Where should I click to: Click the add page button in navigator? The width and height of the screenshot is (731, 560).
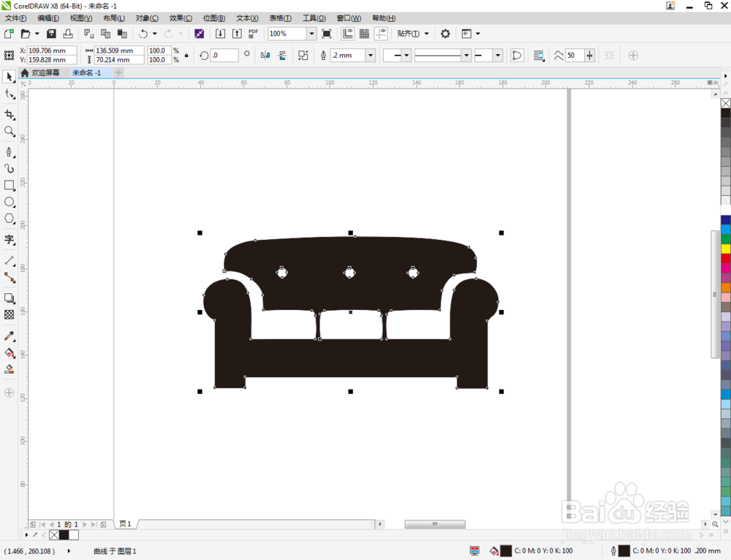pyautogui.click(x=104, y=525)
